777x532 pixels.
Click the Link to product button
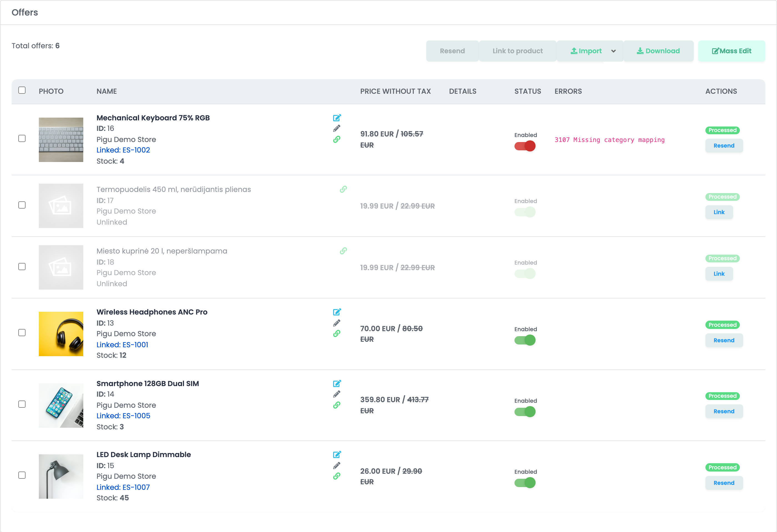518,51
